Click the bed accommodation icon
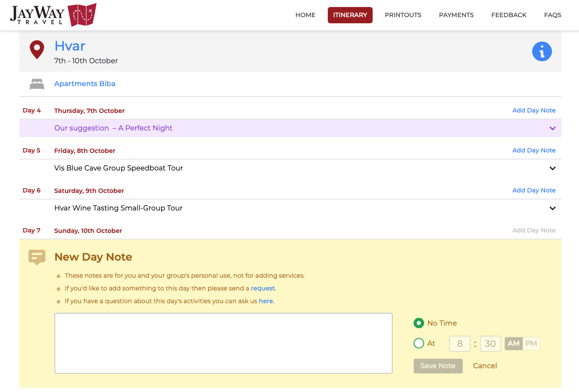Image resolution: width=579 pixels, height=392 pixels. [37, 84]
